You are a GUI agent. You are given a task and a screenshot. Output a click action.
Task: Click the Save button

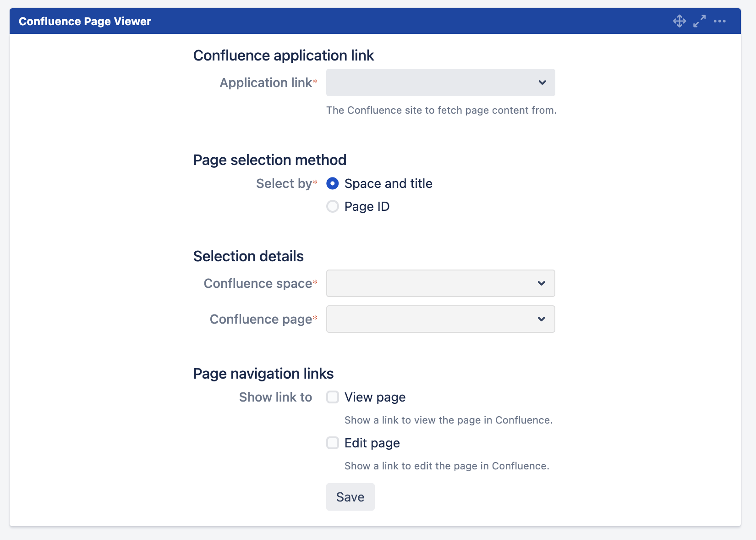point(351,497)
